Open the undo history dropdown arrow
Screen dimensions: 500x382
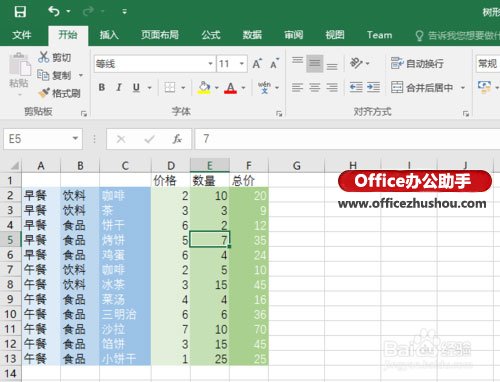pos(68,12)
